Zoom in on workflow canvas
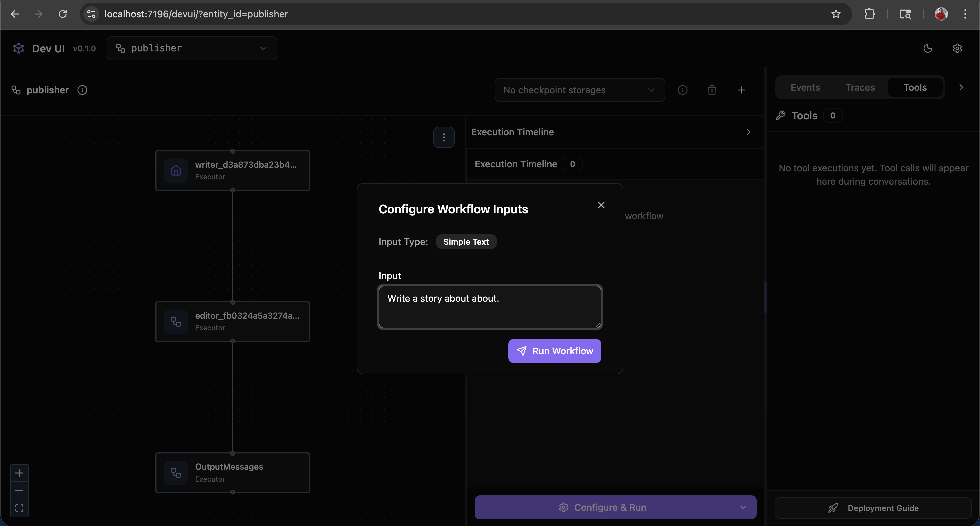This screenshot has height=526, width=980. coord(19,473)
